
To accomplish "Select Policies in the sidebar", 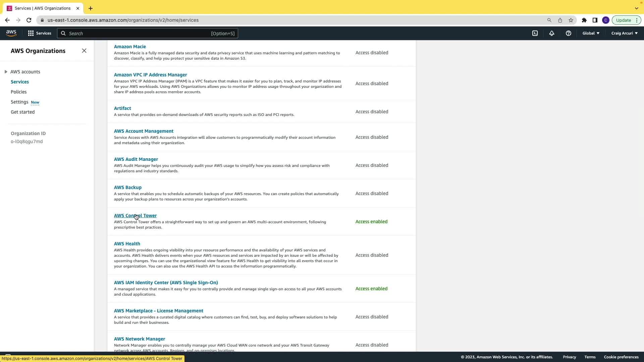I will click(x=18, y=92).
